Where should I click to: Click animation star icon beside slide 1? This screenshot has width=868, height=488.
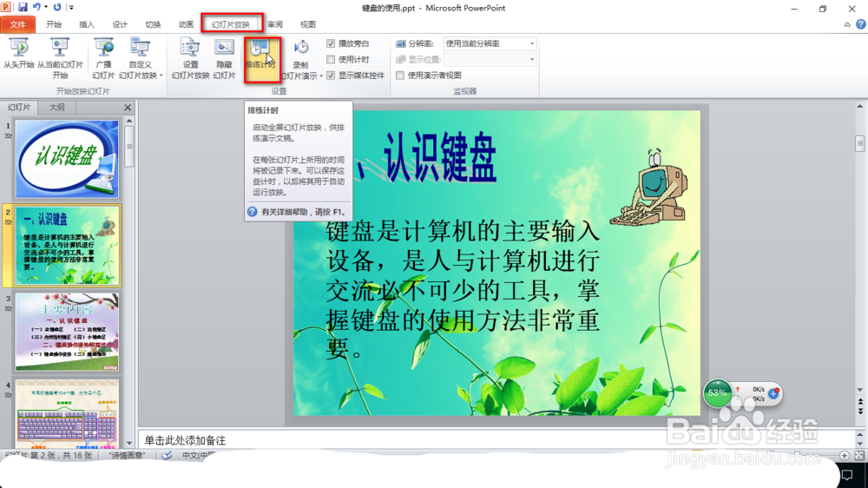[x=9, y=135]
